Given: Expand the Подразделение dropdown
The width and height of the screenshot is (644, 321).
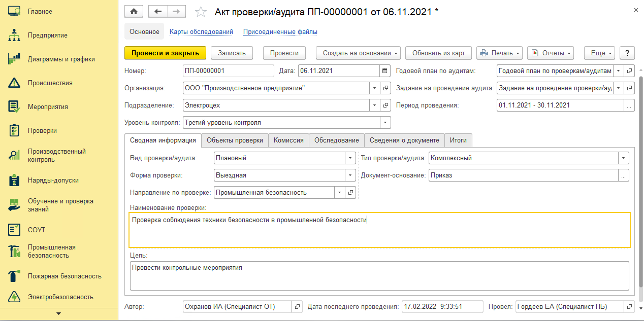Looking at the screenshot, I should pos(375,105).
